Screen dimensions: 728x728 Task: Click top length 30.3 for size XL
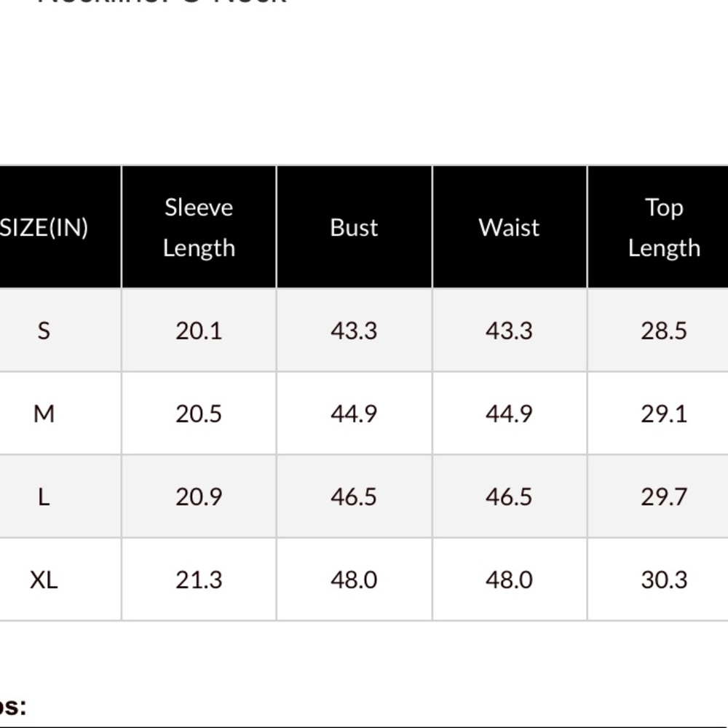point(663,580)
